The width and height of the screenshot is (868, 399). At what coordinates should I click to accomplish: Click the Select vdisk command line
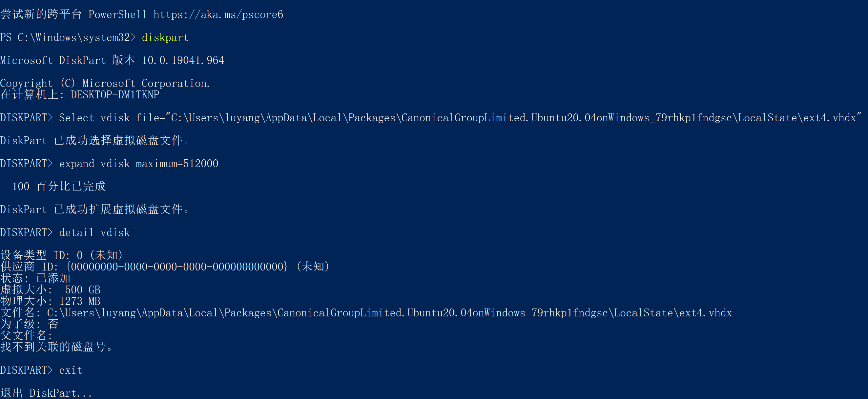(x=431, y=117)
